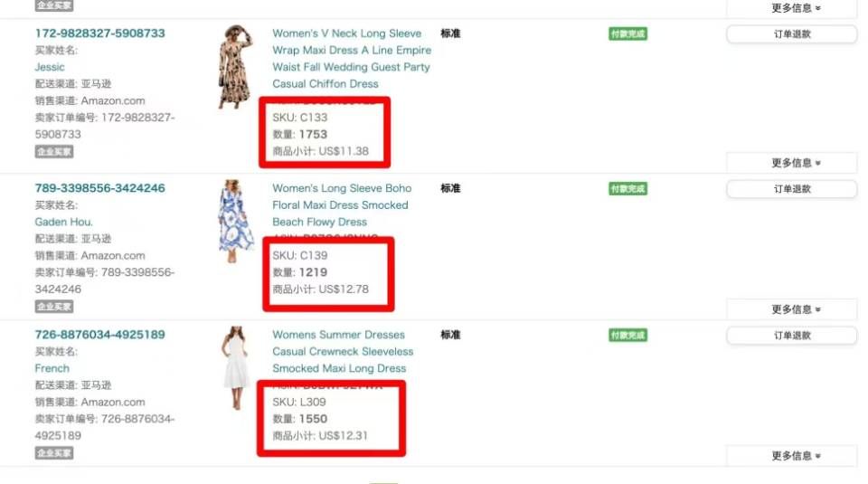Click 订单退款 button for Gaden Hou. order
This screenshot has height=484, width=868.
792,189
